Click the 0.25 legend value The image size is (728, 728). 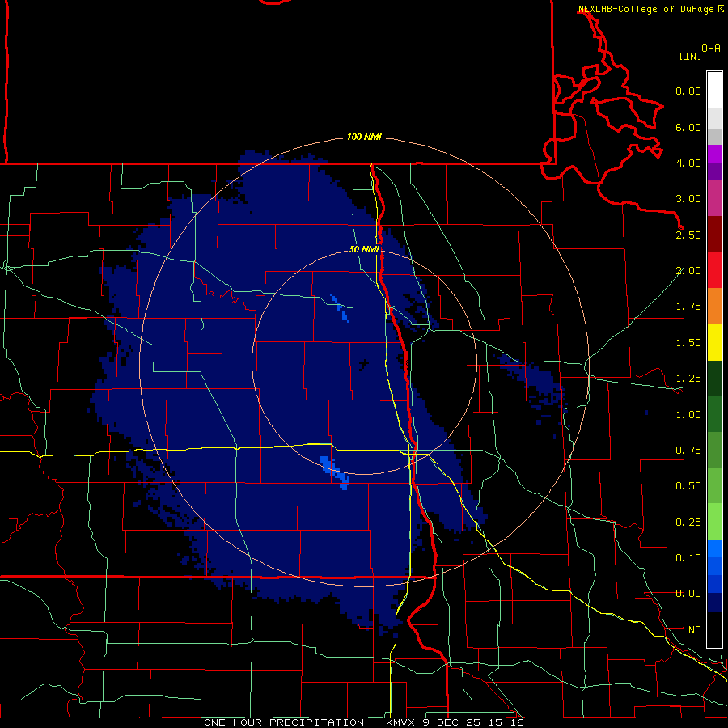click(x=688, y=523)
